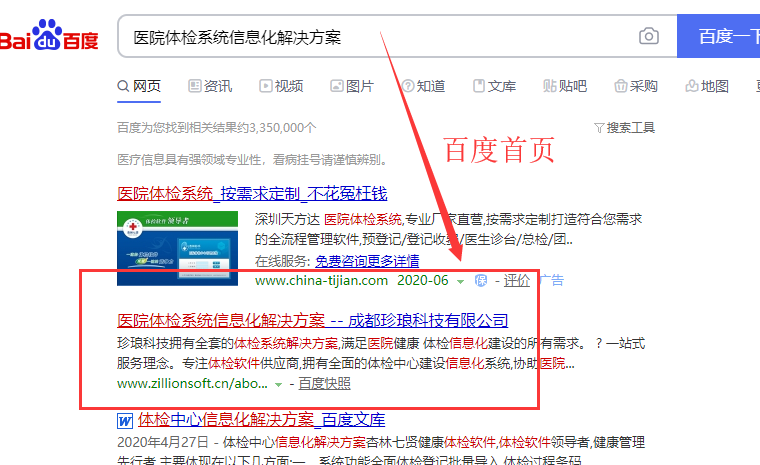
Task: Switch to the 采购 tab
Action: [x=636, y=86]
